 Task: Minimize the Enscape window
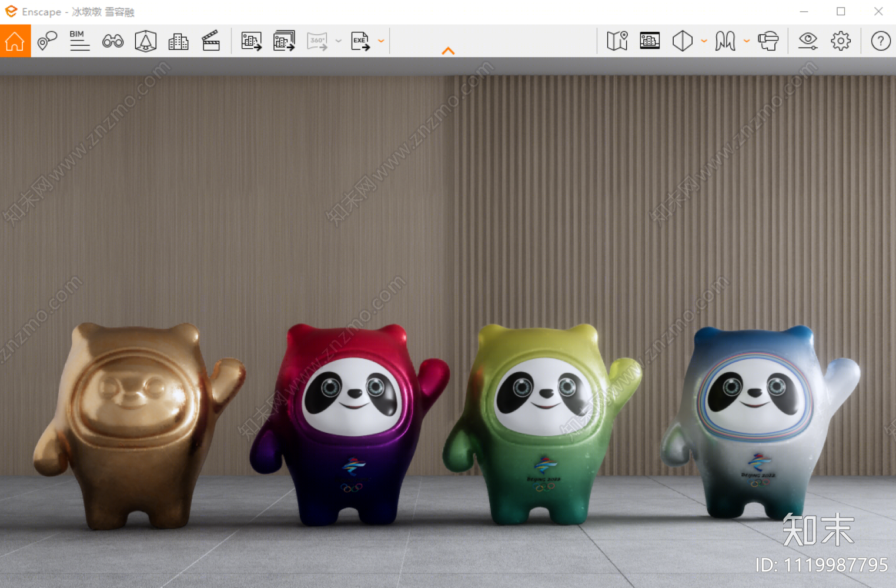coord(804,12)
